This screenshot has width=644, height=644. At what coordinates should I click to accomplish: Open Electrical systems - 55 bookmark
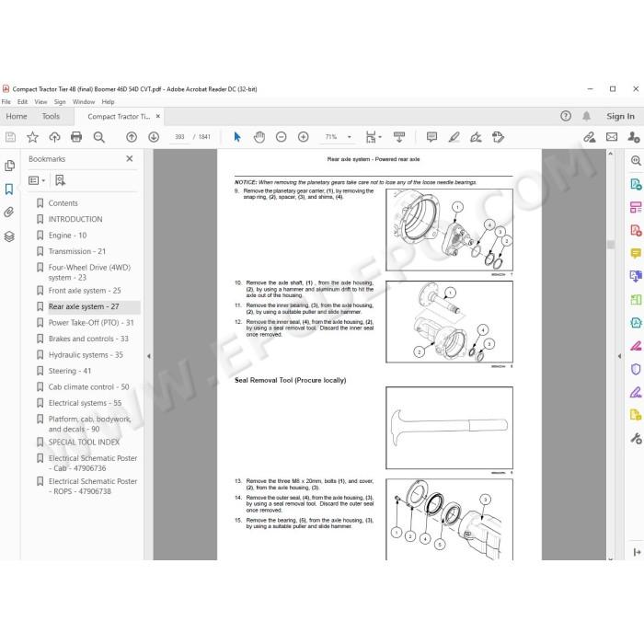click(85, 403)
